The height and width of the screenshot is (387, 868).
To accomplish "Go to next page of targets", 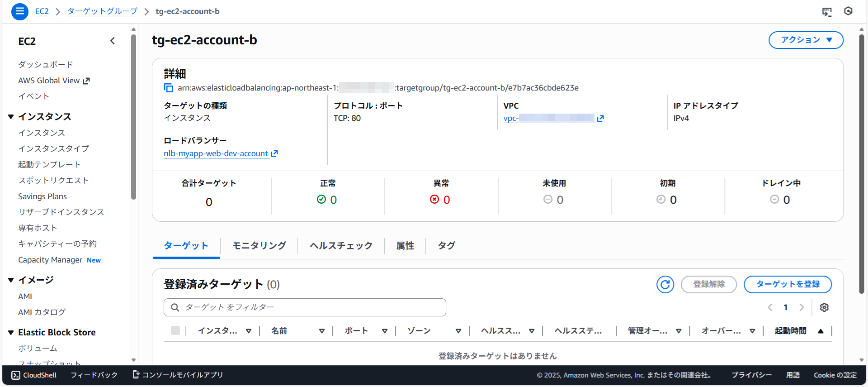I will (802, 307).
